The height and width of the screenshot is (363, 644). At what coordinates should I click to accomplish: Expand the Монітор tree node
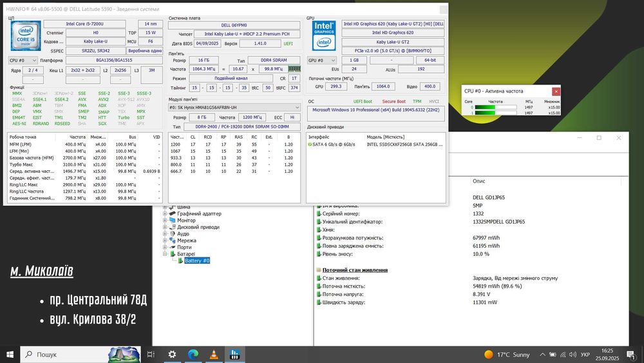[165, 221]
